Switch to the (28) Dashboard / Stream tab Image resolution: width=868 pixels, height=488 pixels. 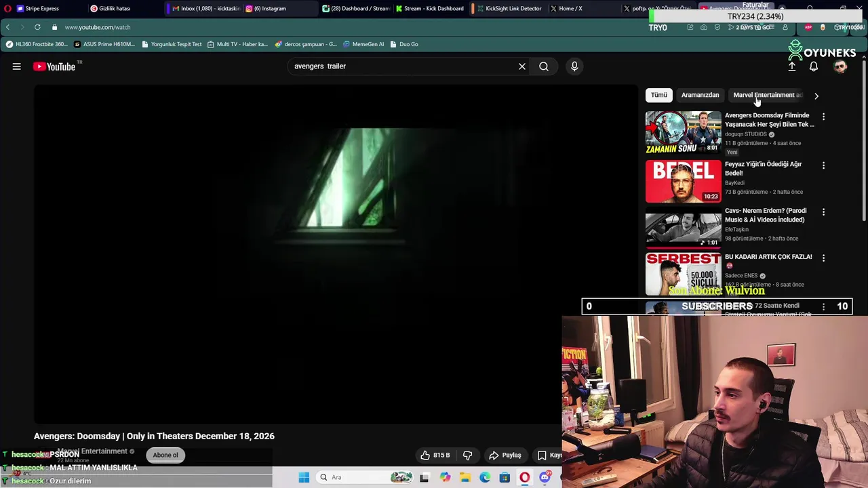(x=355, y=8)
